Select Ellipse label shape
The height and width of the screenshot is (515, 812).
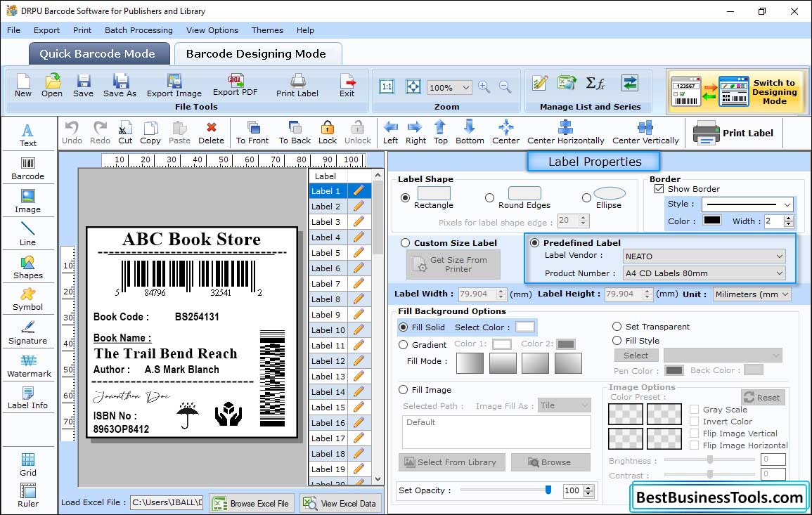586,197
